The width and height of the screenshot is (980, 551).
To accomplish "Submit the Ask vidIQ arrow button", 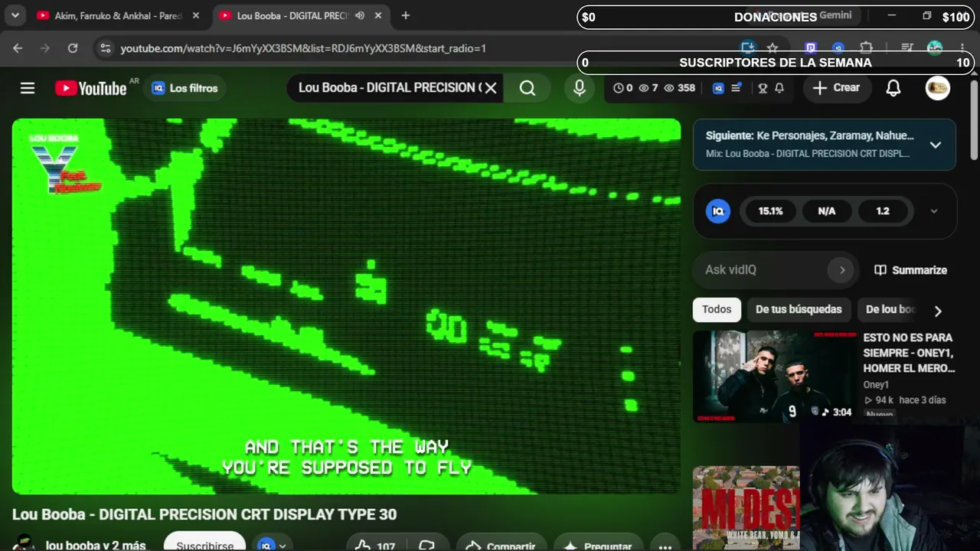I will [842, 270].
